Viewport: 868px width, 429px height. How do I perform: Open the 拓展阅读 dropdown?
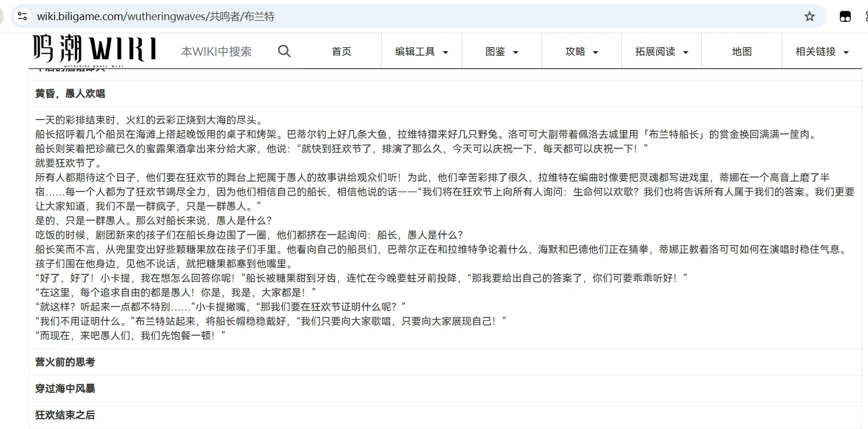[x=661, y=52]
